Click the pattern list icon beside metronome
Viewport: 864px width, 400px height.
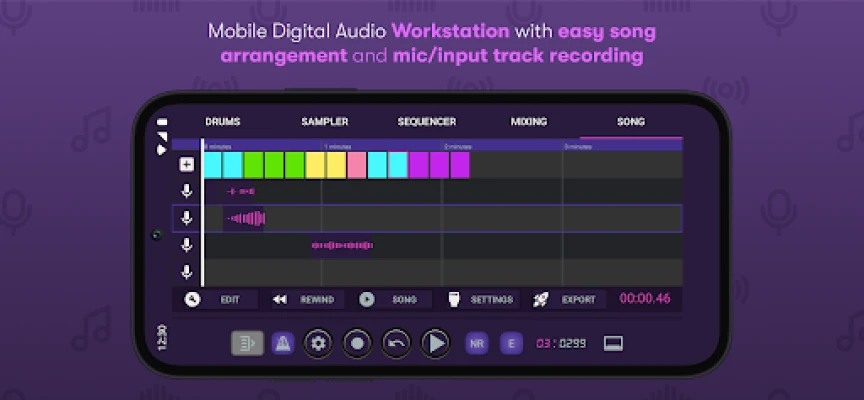pyautogui.click(x=247, y=344)
